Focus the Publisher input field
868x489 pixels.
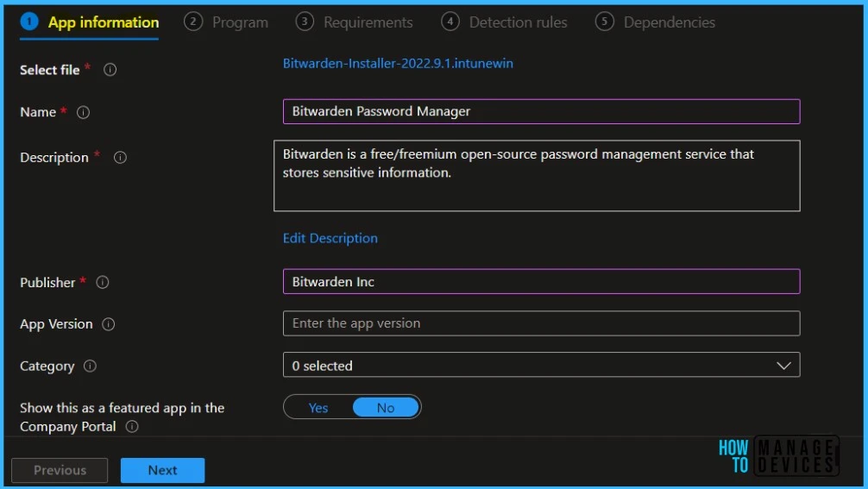pyautogui.click(x=541, y=281)
